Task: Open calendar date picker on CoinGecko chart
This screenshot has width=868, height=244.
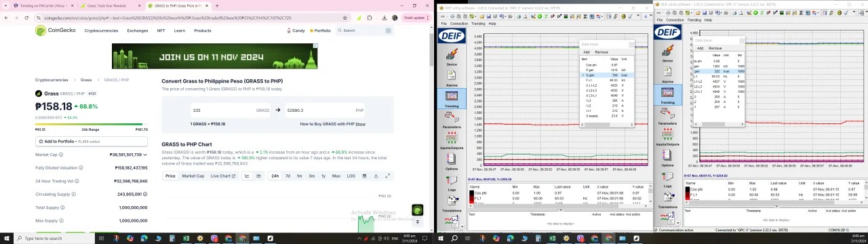Action: (x=363, y=176)
